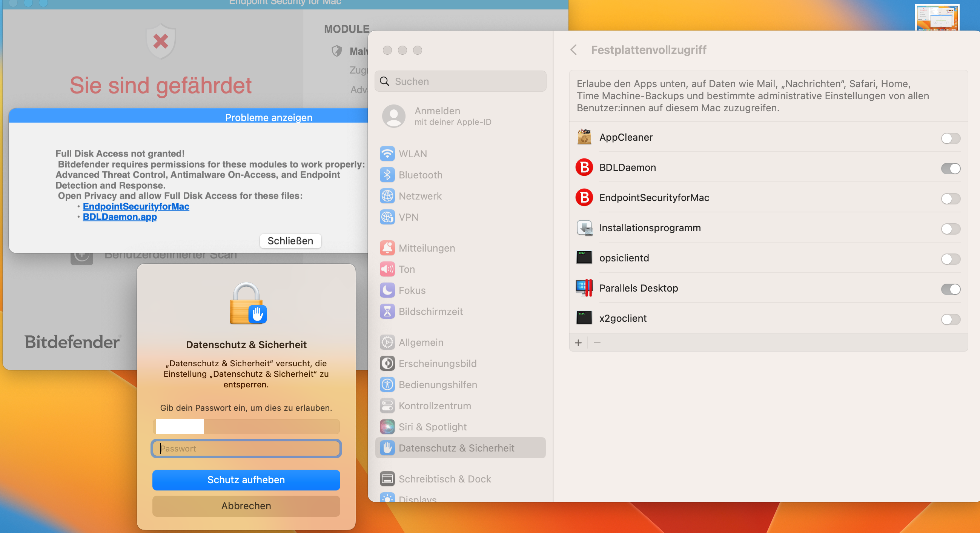This screenshot has width=980, height=533.
Task: Click the Bitdefender logo text
Action: (x=73, y=342)
